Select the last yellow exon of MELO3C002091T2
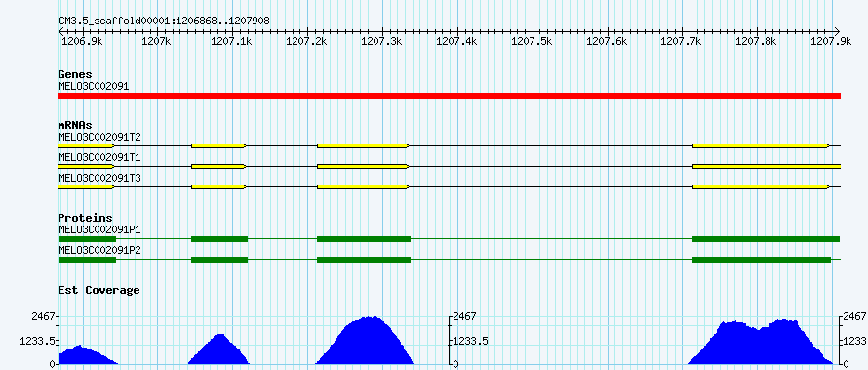The width and height of the screenshot is (868, 370). 761,145
